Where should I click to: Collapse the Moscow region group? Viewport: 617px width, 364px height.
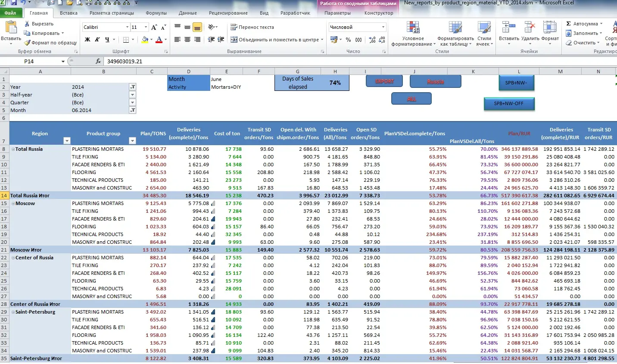pyautogui.click(x=13, y=203)
